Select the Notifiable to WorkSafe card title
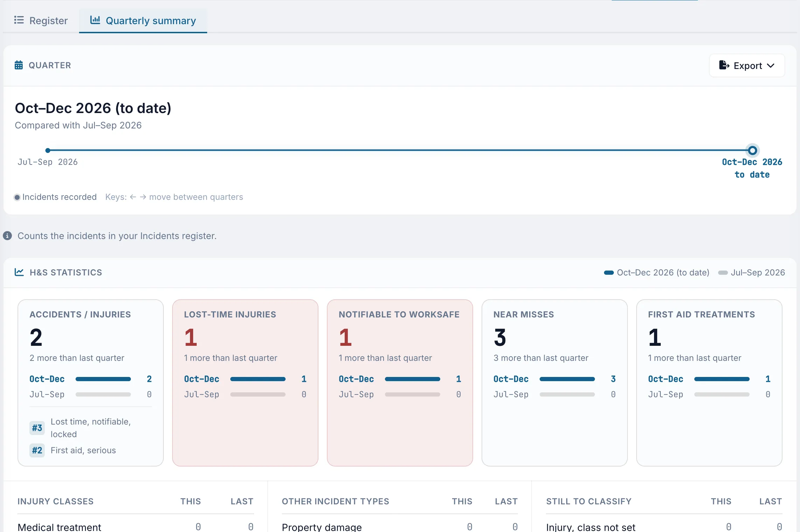Viewport: 800px width, 532px height. click(399, 314)
